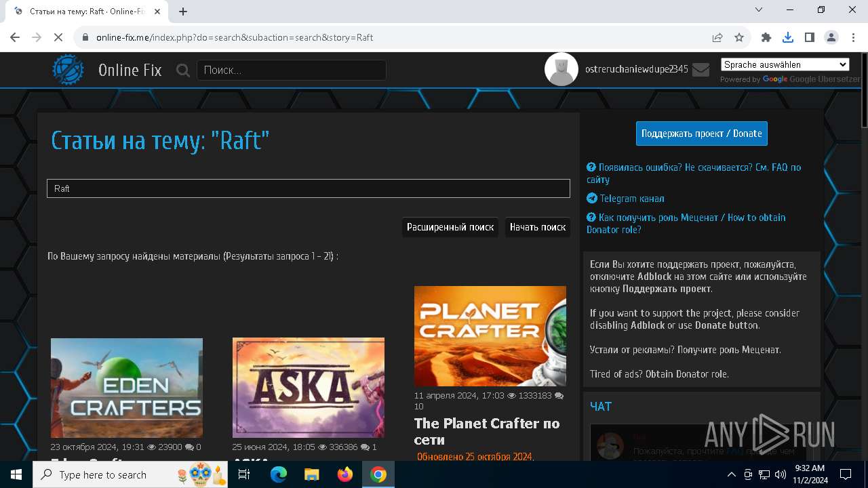Click the Расширенный поиск button
Image resolution: width=868 pixels, height=488 pixels.
pyautogui.click(x=450, y=227)
